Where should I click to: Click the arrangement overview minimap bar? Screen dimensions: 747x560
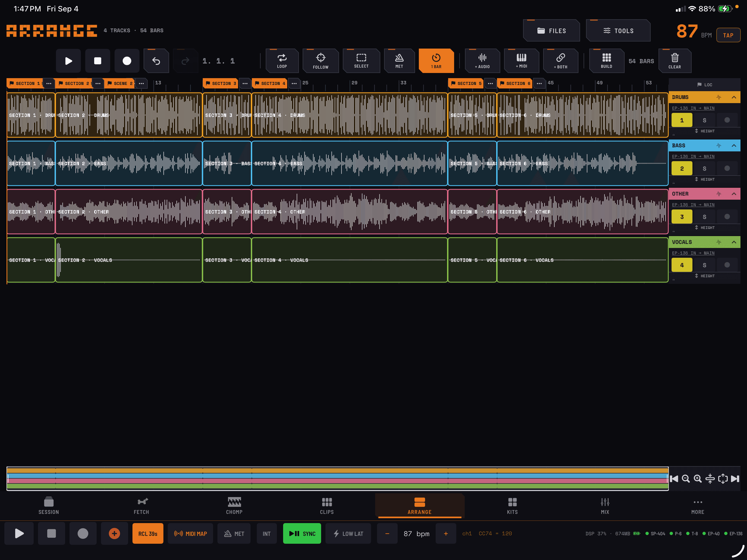[337, 478]
